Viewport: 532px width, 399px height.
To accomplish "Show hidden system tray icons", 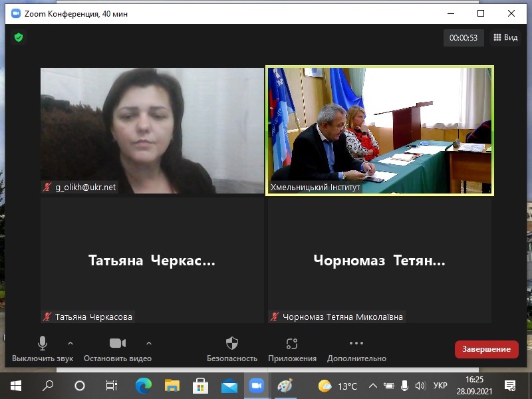I will click(x=372, y=386).
